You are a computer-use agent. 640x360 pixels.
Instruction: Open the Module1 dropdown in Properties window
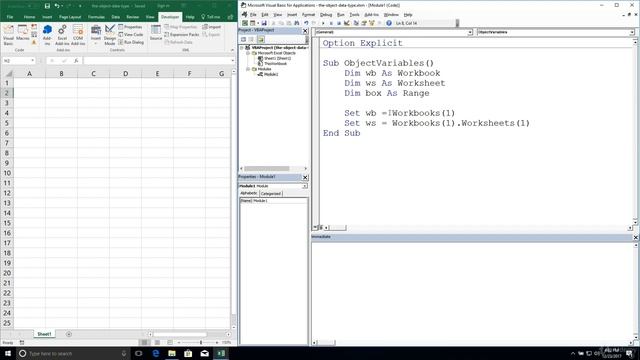pos(304,186)
